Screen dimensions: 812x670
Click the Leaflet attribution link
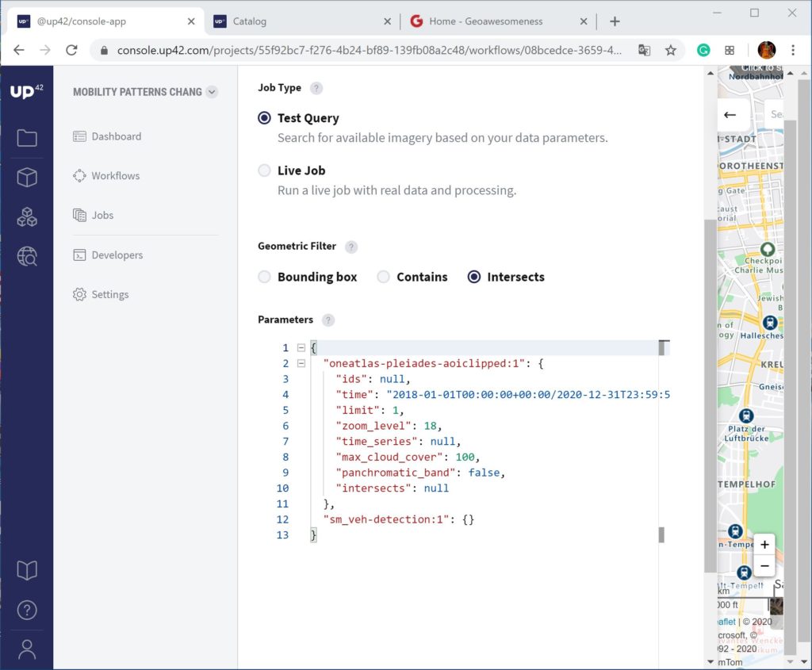[726, 622]
